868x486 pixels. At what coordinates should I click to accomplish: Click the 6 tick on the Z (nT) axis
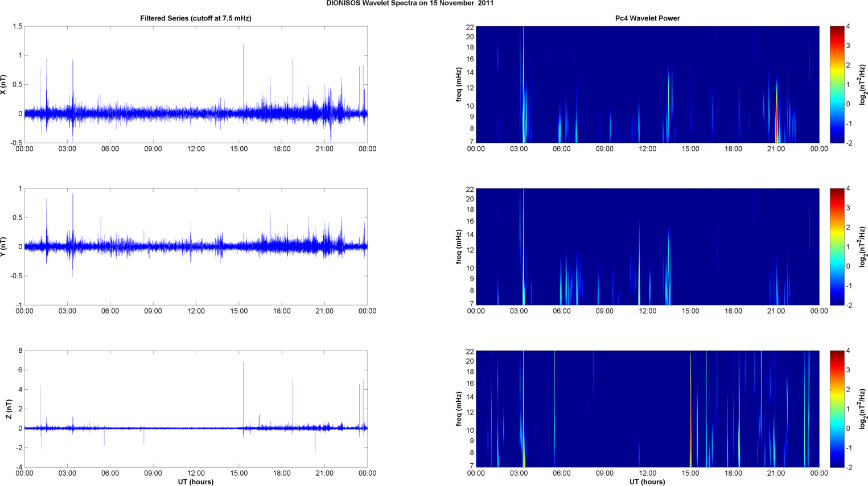[20, 370]
